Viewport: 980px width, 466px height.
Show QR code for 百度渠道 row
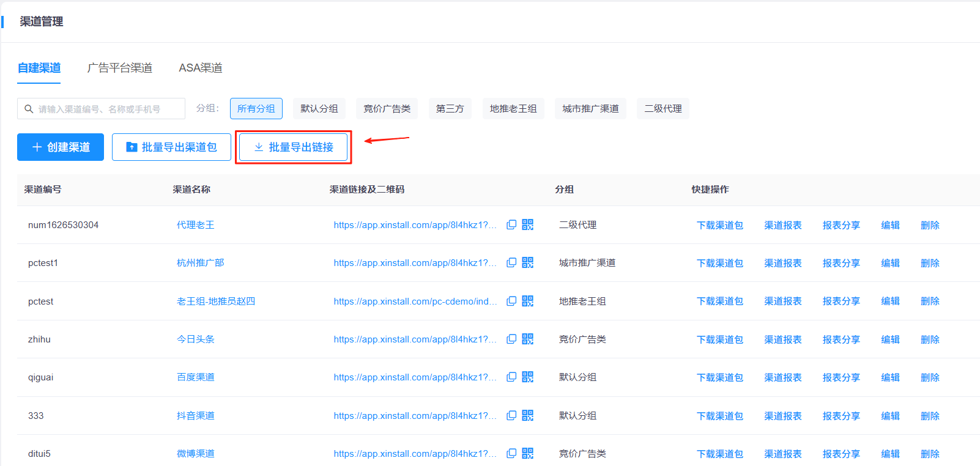point(528,377)
